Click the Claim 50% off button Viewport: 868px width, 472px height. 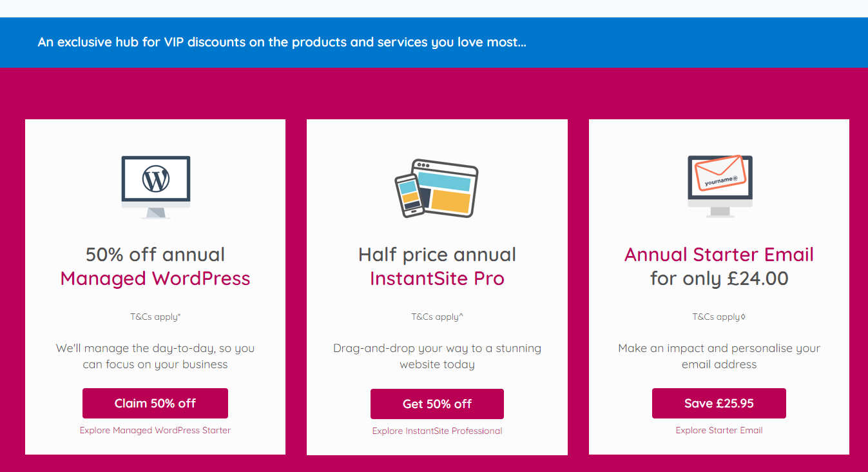click(155, 404)
